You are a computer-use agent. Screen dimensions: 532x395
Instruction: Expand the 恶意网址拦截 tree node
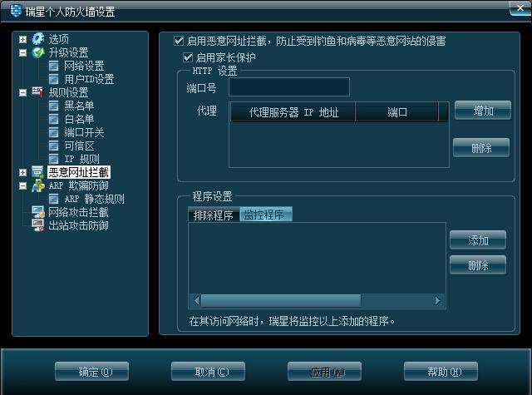coord(22,172)
